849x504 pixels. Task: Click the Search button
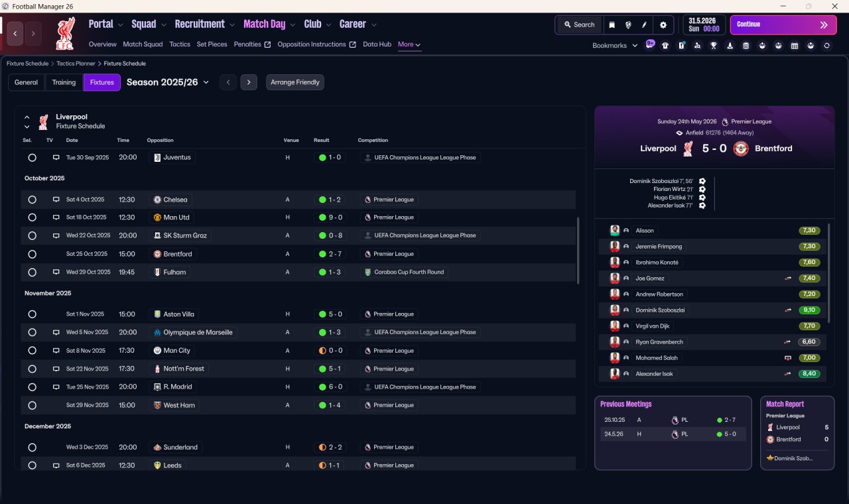[x=579, y=25]
